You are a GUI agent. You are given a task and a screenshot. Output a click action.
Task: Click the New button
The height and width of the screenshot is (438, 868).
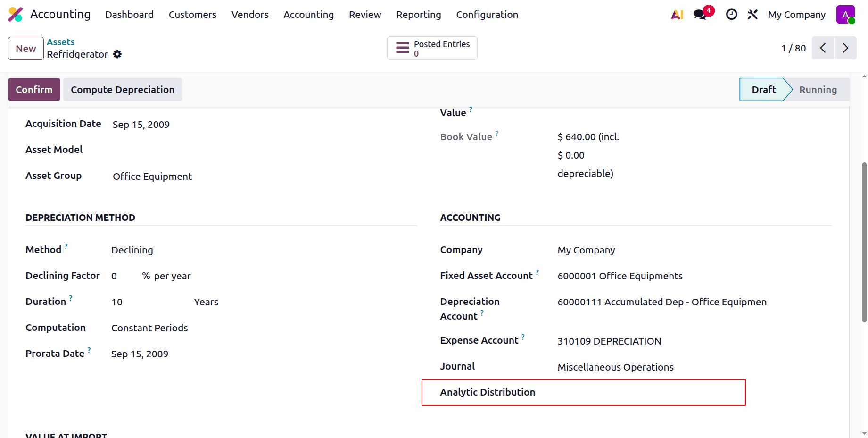(26, 48)
